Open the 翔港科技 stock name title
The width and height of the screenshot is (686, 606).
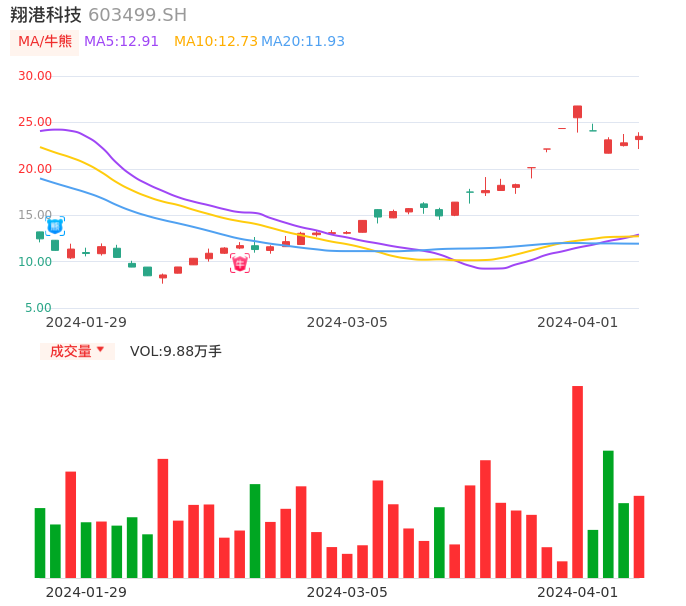(x=46, y=15)
